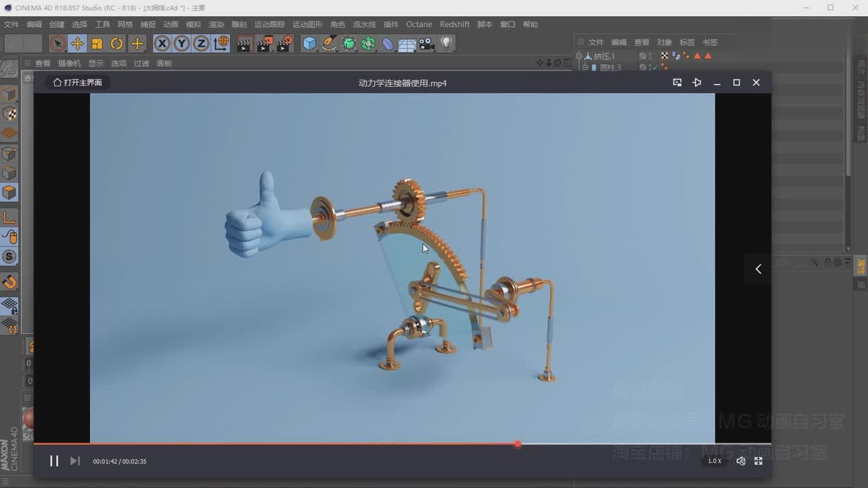
Task: Render the active view clapperboard
Action: pyautogui.click(x=244, y=44)
